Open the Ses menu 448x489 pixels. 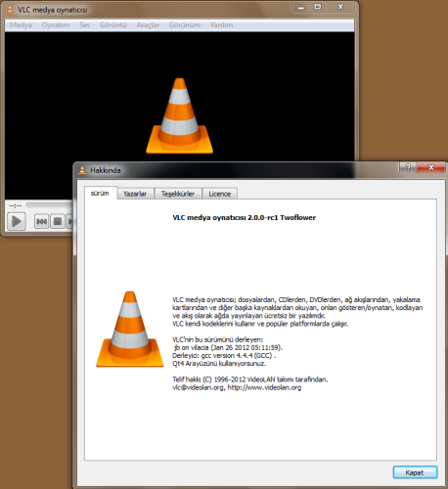[85, 25]
